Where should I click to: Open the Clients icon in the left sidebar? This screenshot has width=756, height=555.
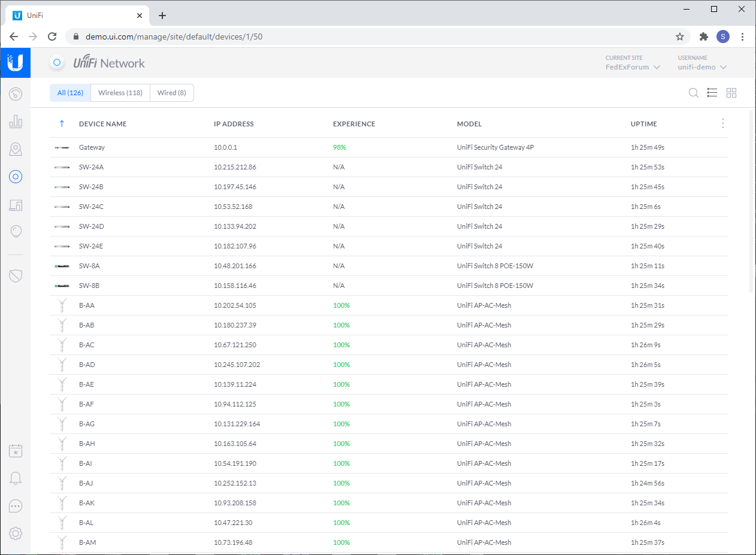(x=16, y=205)
